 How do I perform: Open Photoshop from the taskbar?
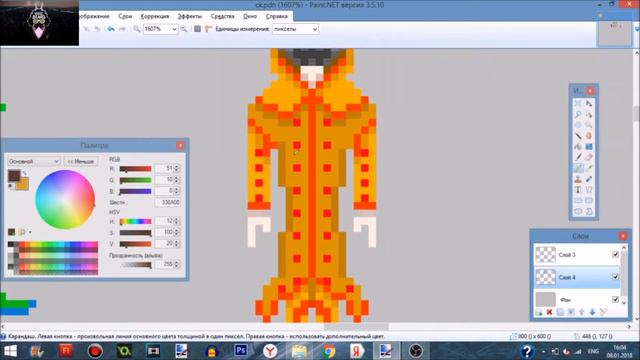[x=241, y=351]
